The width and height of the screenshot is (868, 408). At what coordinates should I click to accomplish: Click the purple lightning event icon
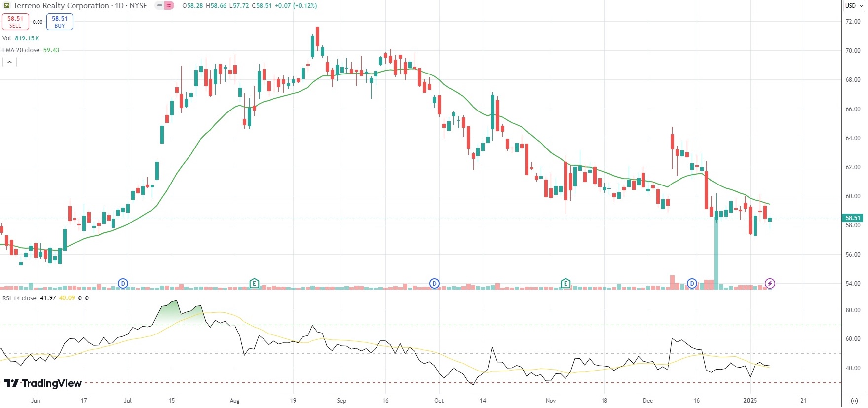pyautogui.click(x=770, y=283)
